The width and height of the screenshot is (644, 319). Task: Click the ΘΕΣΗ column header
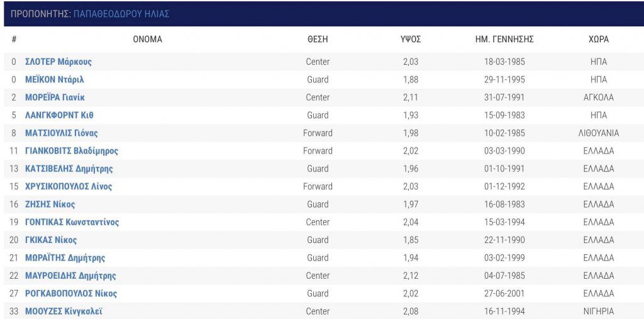[318, 40]
